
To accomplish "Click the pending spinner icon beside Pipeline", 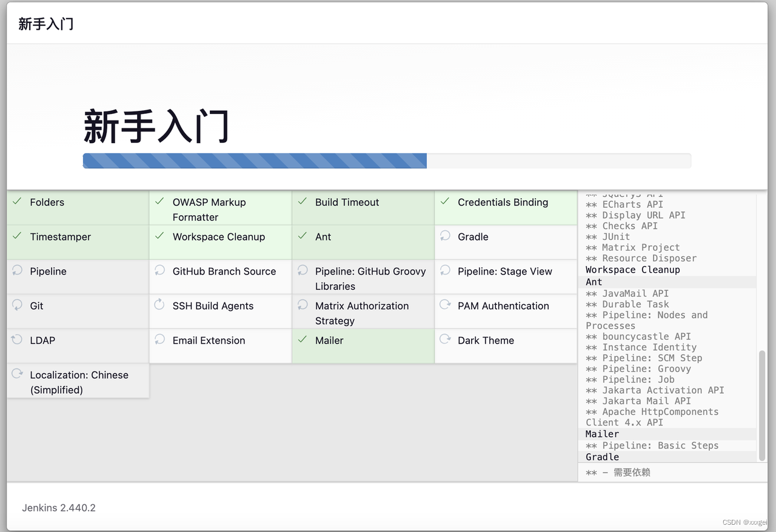I will coord(17,270).
